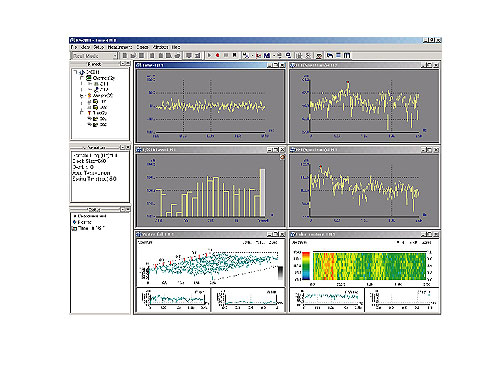Open the Window menu
The height and width of the screenshot is (375, 500).
160,47
